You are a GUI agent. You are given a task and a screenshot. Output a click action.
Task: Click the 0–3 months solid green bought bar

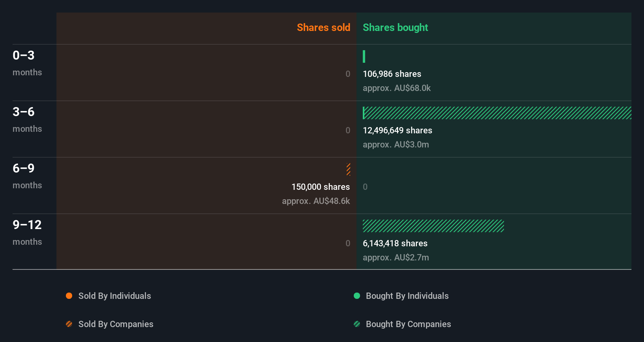coord(364,56)
